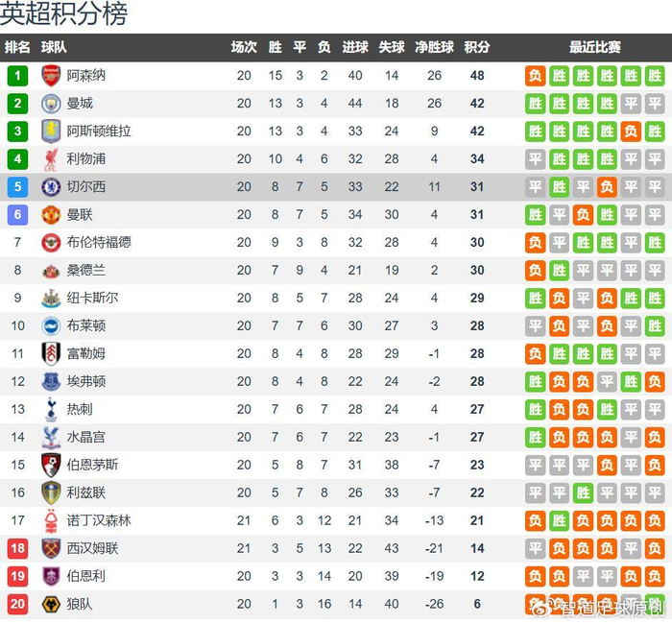Click the 进球 column header

(x=355, y=47)
